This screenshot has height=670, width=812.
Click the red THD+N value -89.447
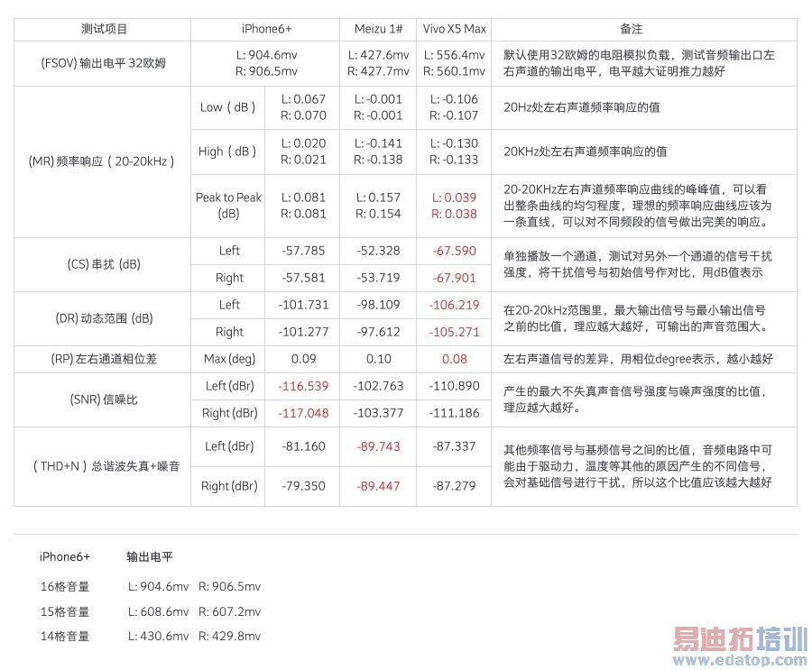click(x=378, y=486)
